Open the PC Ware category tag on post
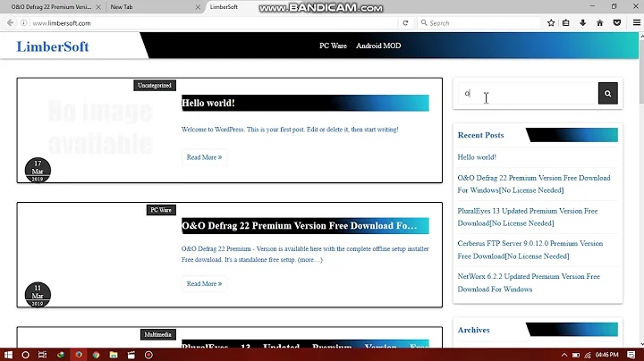The width and height of the screenshot is (644, 361). [x=161, y=210]
